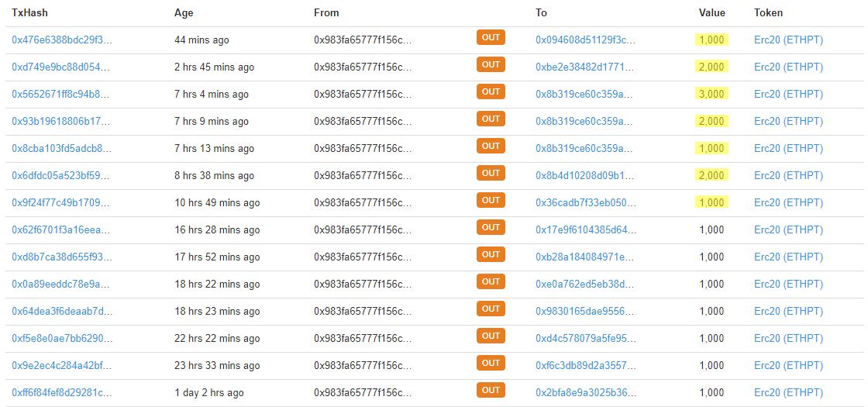
Task: Click OUT badge in 2 hrs 45 mins row
Action: (x=491, y=65)
